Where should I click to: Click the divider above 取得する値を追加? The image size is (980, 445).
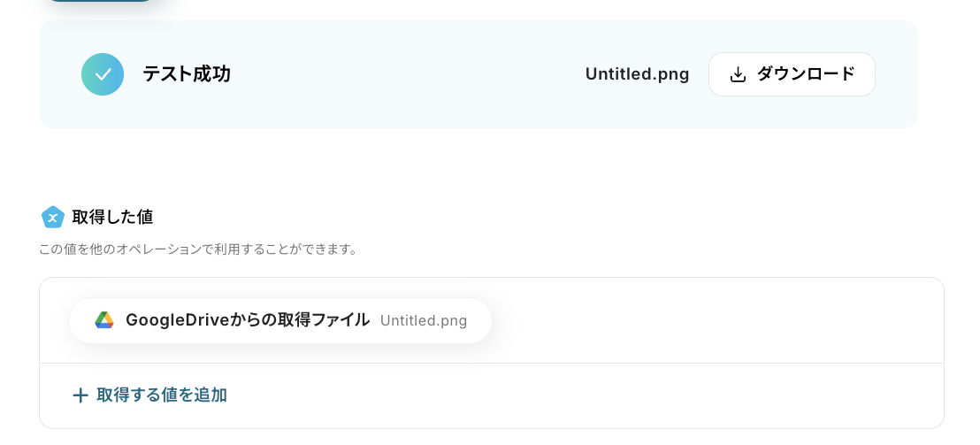point(492,363)
